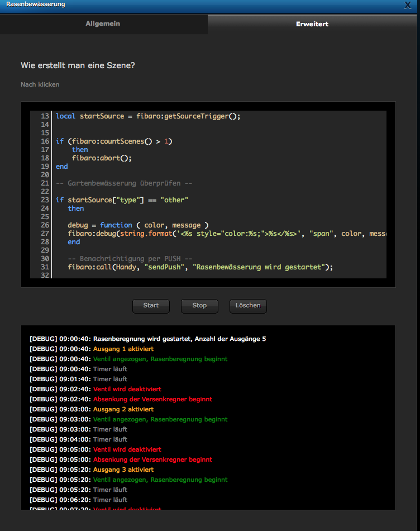Click the 'Rasenbewässerung' window title

tap(36, 4)
